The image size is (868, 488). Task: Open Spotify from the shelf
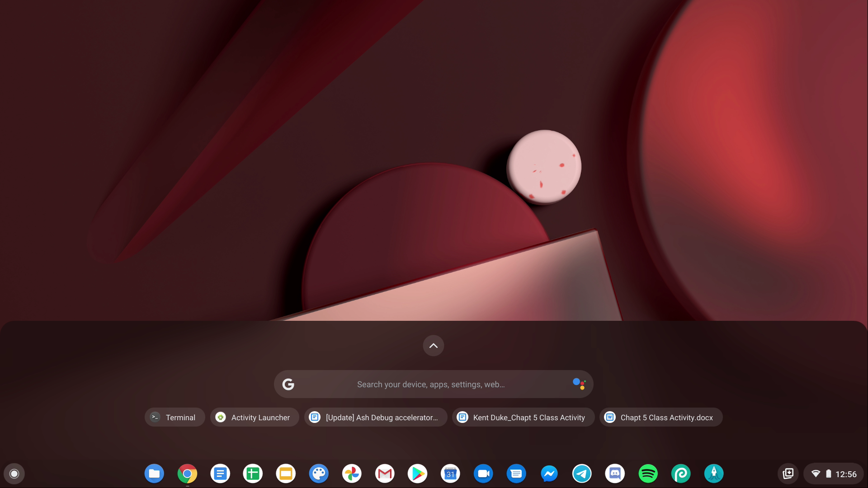648,473
